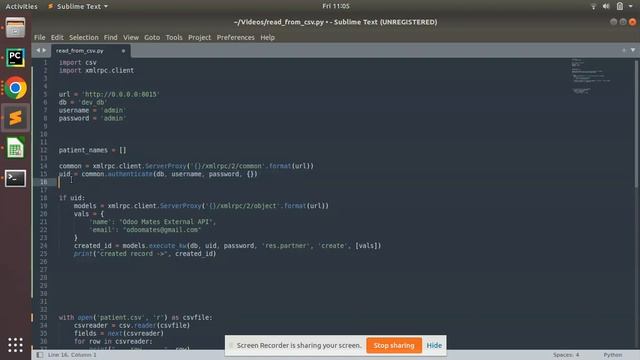This screenshot has width=640, height=360.
Task: Minimize the Sublime Text window
Action: pos(613,22)
